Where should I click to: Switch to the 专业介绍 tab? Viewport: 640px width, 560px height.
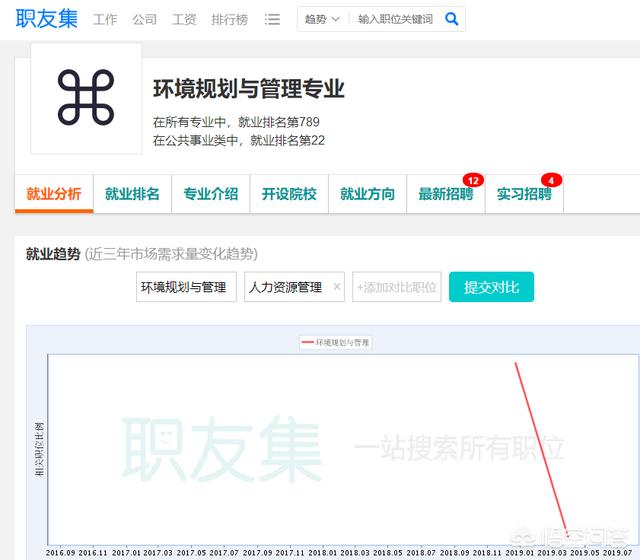211,194
